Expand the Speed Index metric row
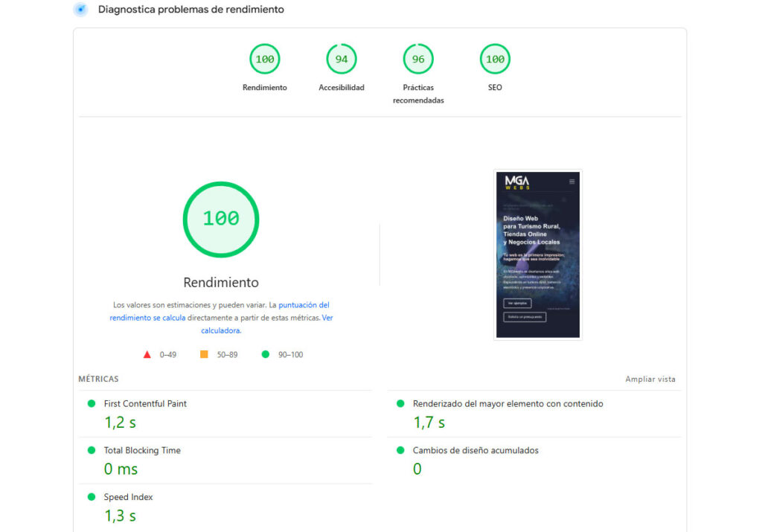The image size is (762, 532). pos(128,497)
